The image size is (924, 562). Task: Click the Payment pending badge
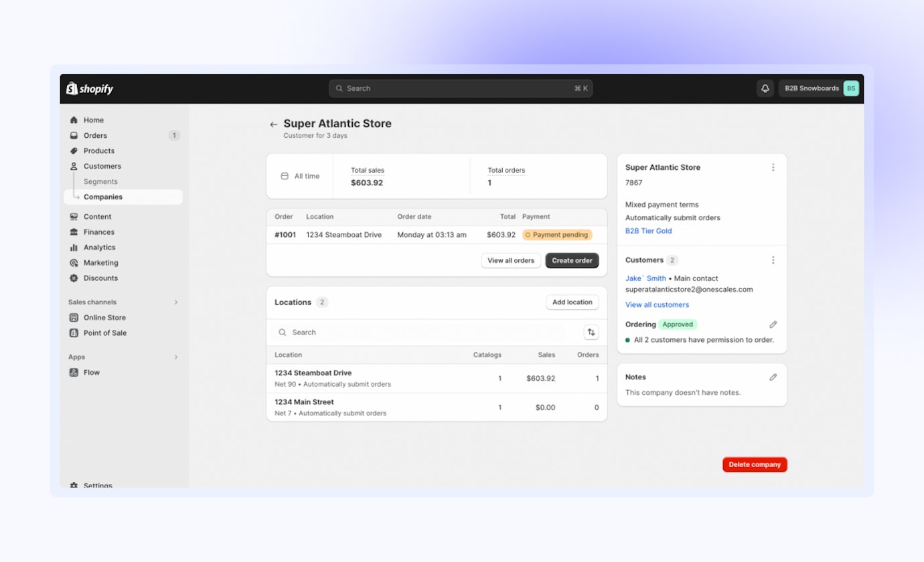pos(557,235)
